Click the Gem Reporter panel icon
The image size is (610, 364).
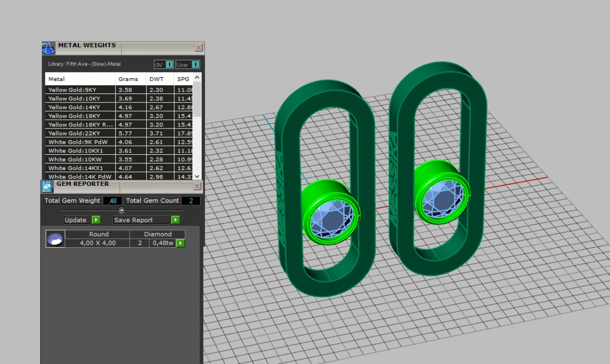pos(47,186)
